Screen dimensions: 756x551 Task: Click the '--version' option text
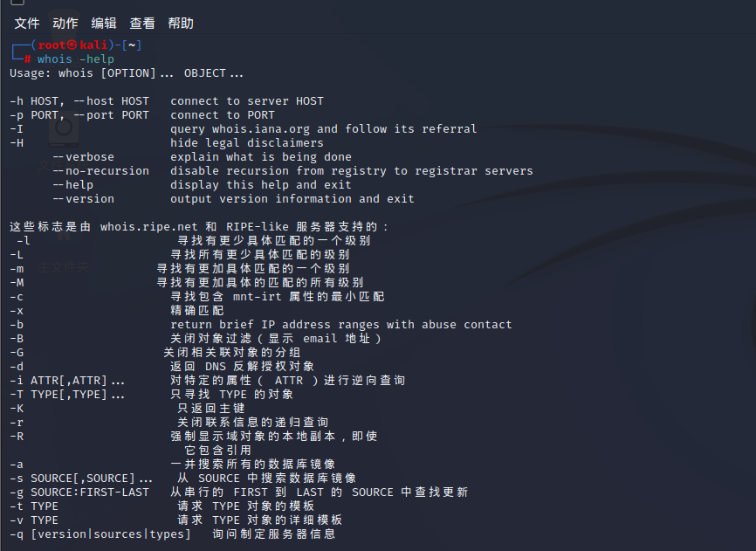tap(83, 199)
